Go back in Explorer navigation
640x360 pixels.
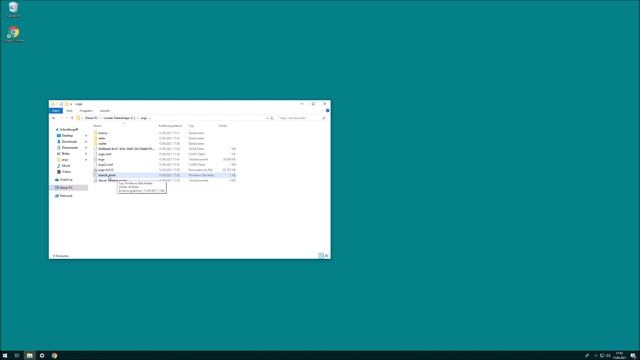coord(53,118)
